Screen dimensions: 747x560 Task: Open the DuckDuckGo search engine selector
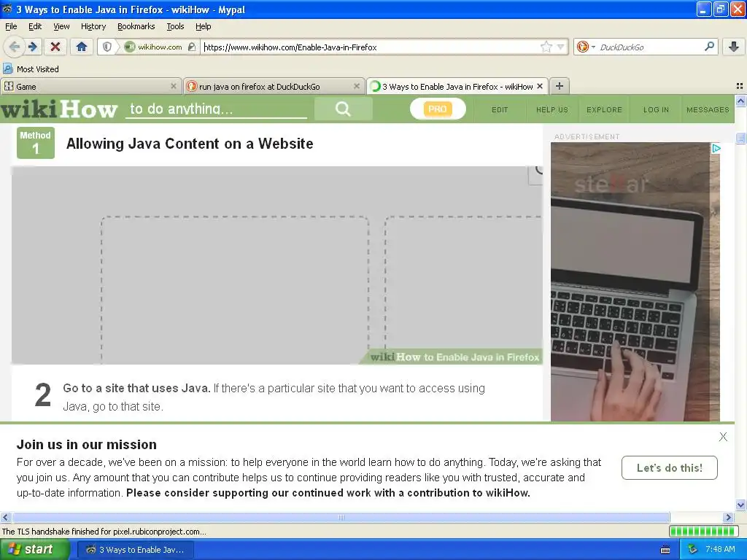[x=586, y=47]
